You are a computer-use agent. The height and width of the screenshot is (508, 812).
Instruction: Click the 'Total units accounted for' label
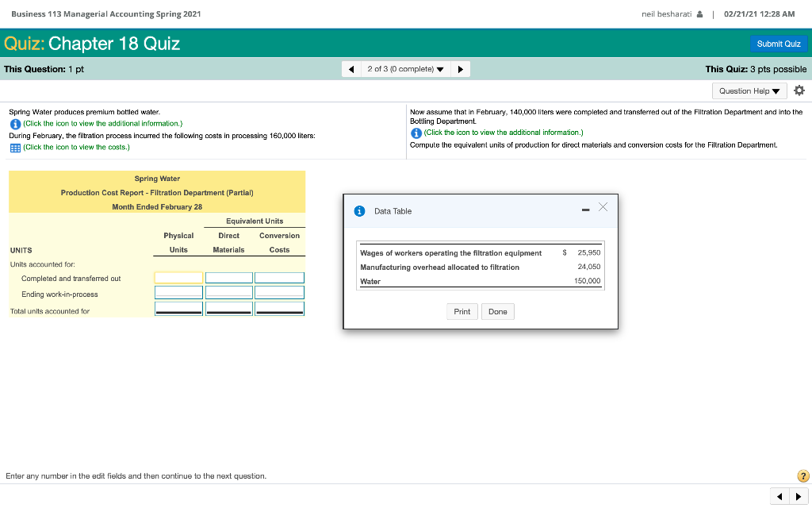coord(50,311)
